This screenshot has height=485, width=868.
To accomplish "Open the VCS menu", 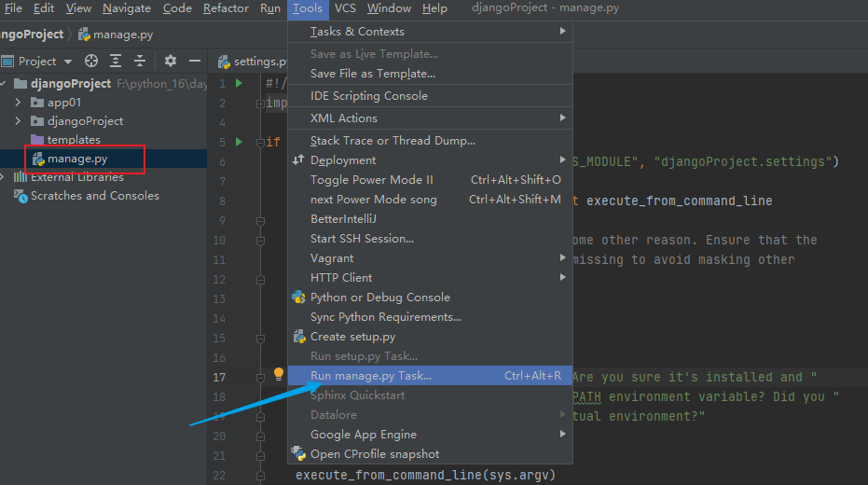I will click(345, 8).
